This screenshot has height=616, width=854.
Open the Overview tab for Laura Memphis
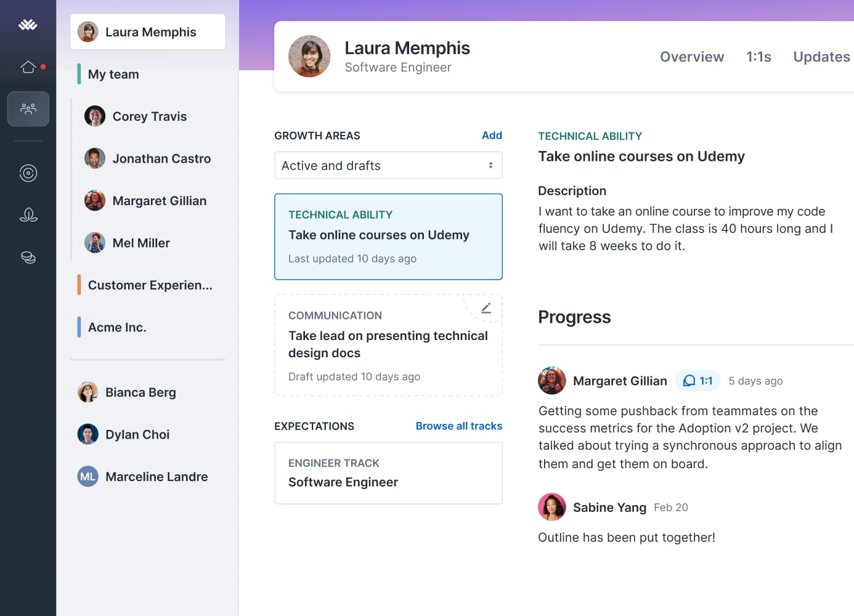tap(692, 57)
